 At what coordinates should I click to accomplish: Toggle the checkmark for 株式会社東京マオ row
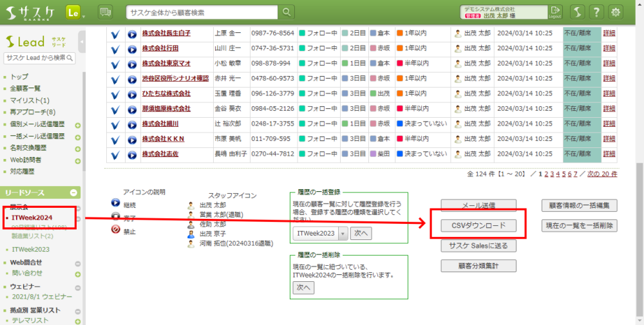coord(116,64)
